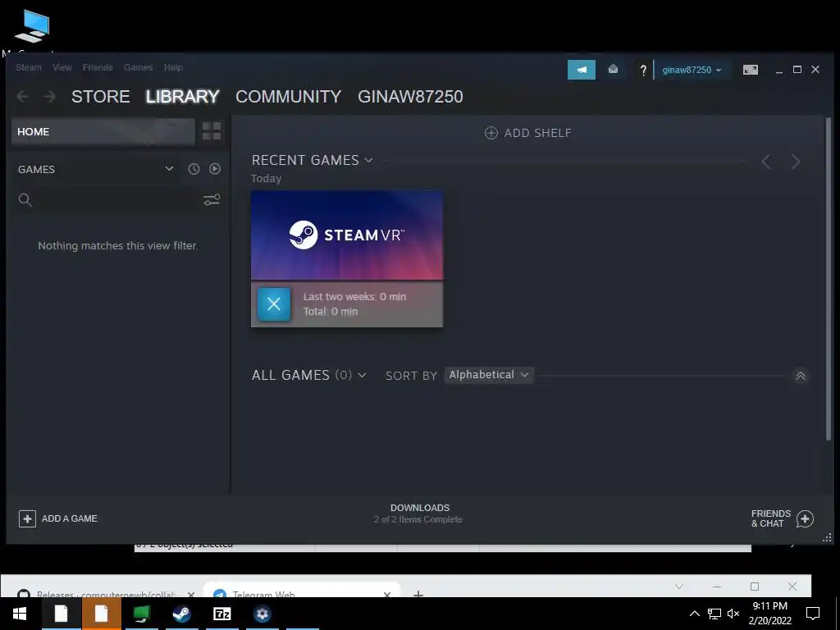Open 7-Zip icon in taskbar

221,614
